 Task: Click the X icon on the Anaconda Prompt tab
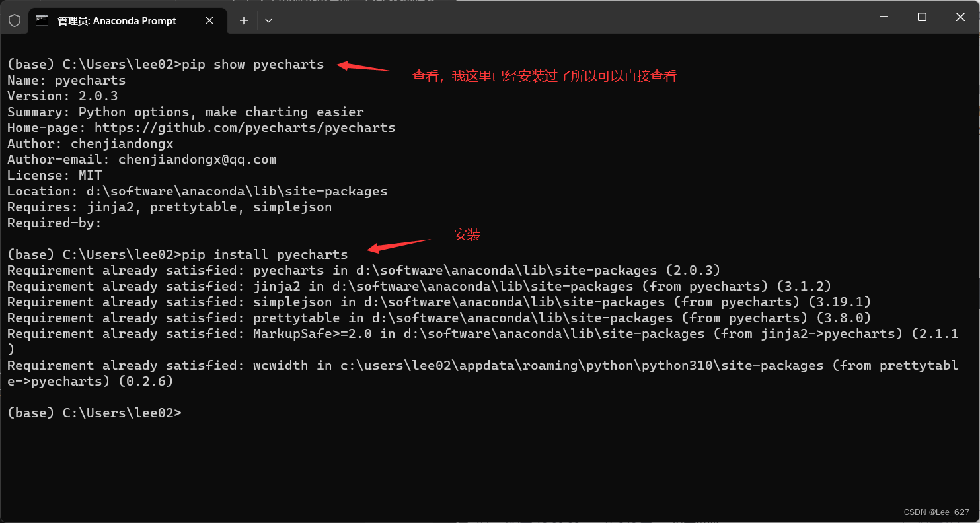pyautogui.click(x=209, y=20)
